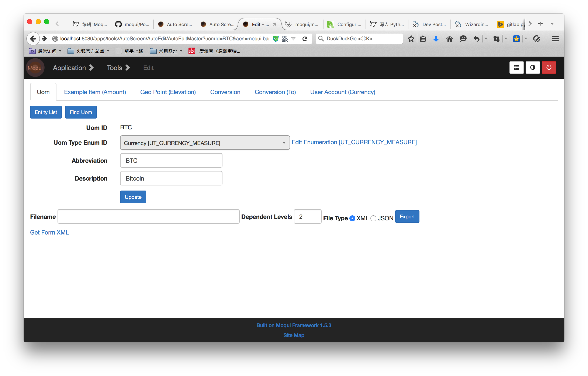Click the red power logout icon
Image resolution: width=588 pixels, height=376 pixels.
coord(549,67)
